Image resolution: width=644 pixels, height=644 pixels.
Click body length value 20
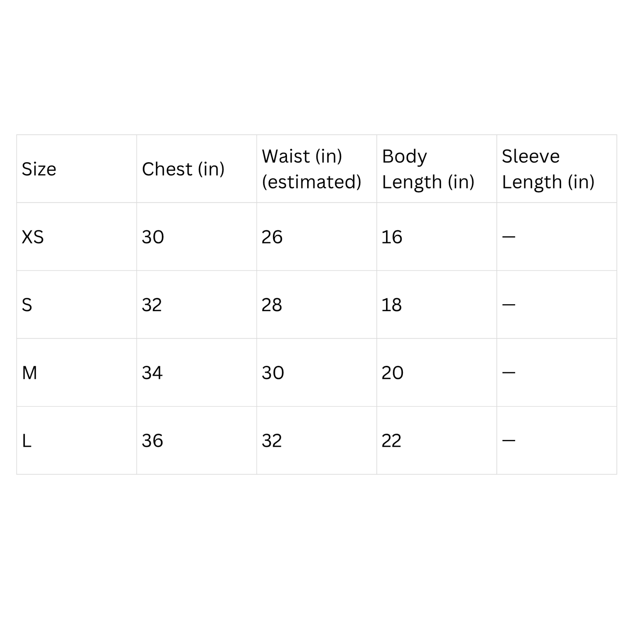pos(392,373)
